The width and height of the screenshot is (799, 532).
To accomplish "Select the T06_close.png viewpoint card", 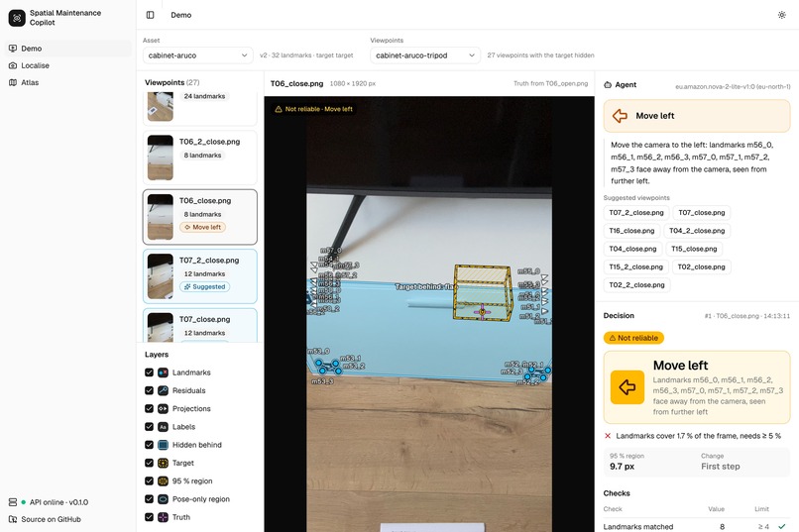I will click(200, 217).
